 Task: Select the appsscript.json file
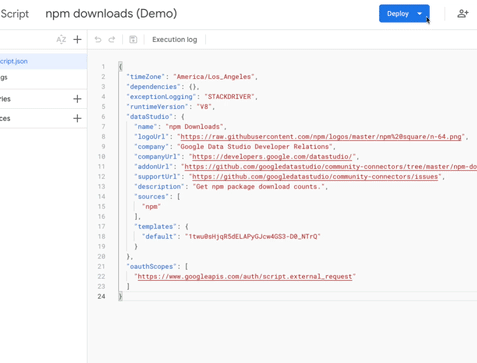[43, 61]
